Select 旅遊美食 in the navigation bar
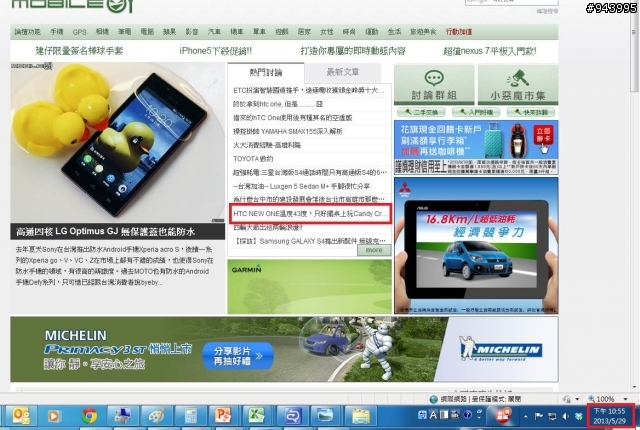This screenshot has width=640, height=430. 423,31
